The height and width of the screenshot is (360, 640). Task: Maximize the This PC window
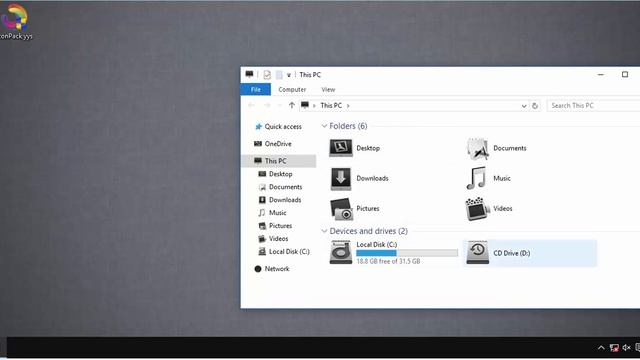(x=624, y=74)
